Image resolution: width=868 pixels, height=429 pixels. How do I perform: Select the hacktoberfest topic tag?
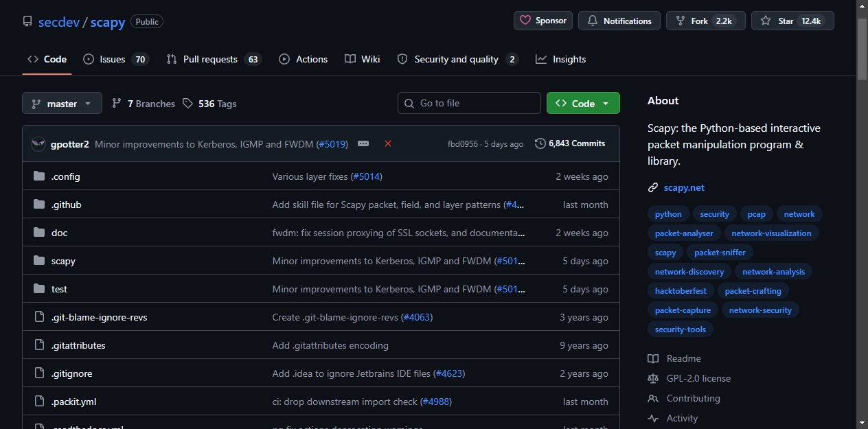(x=681, y=291)
